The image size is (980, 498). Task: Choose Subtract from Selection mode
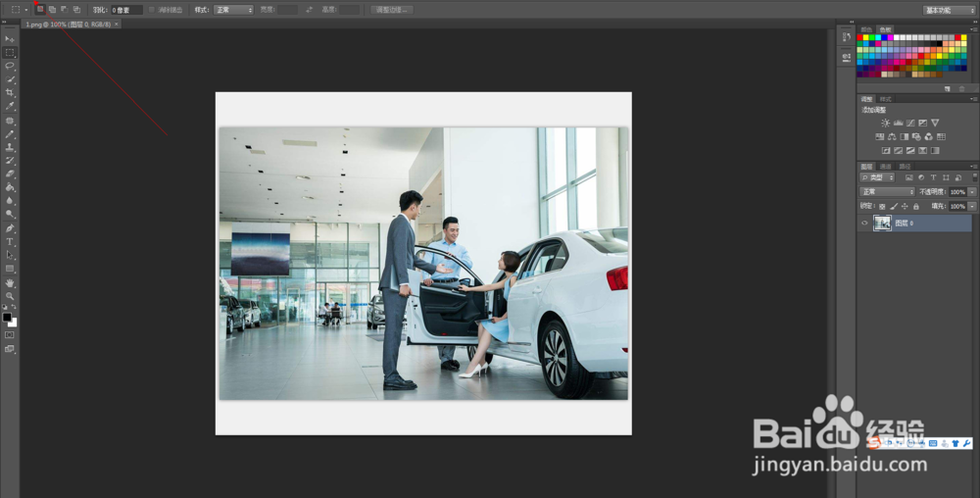point(65,10)
